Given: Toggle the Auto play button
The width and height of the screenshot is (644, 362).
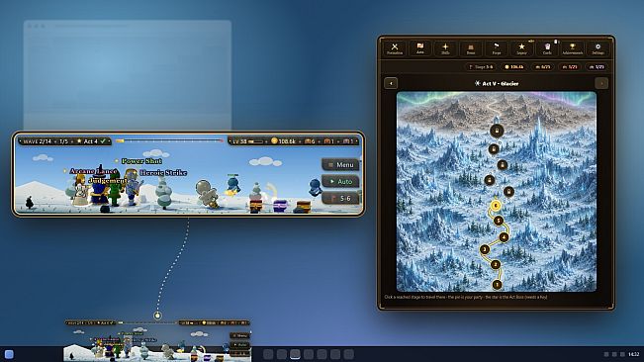Looking at the screenshot, I should (340, 181).
